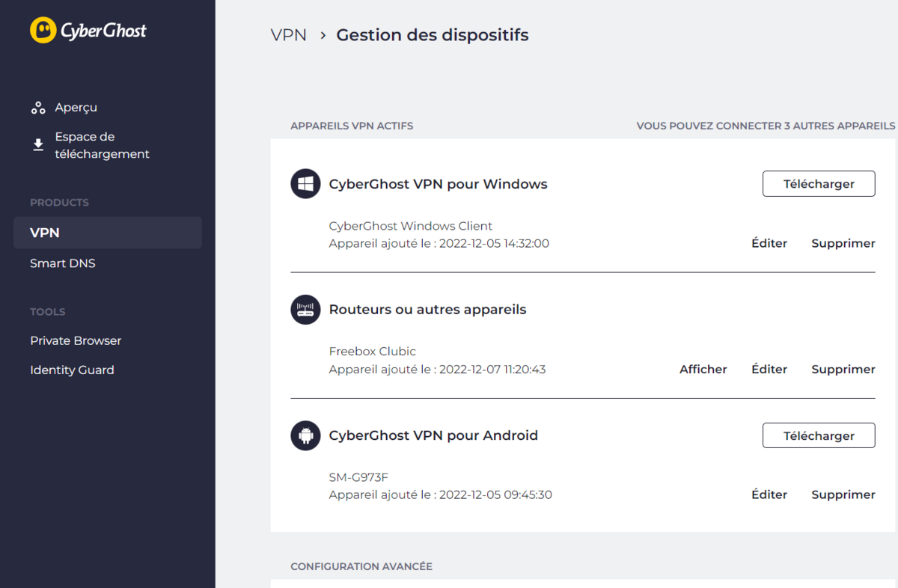Click the PRODUCTS sidebar header
The image size is (898, 588).
point(59,203)
